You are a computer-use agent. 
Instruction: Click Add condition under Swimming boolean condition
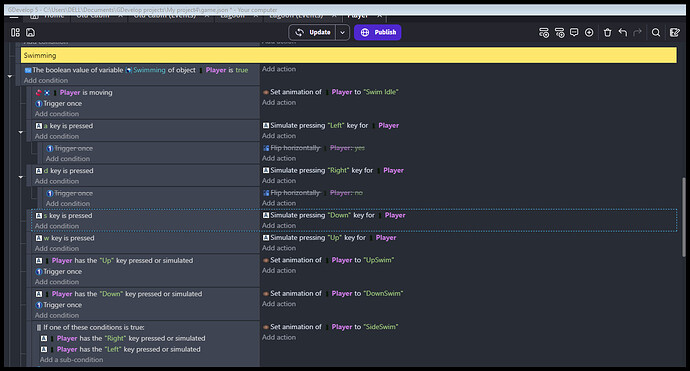(46, 81)
